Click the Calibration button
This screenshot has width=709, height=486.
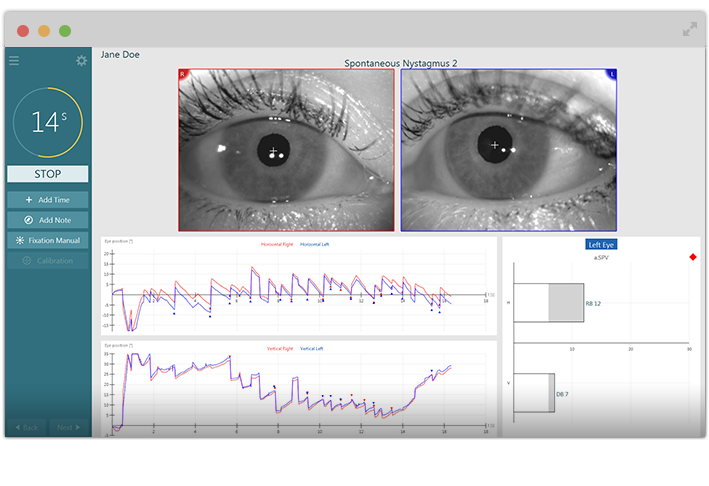coord(47,260)
